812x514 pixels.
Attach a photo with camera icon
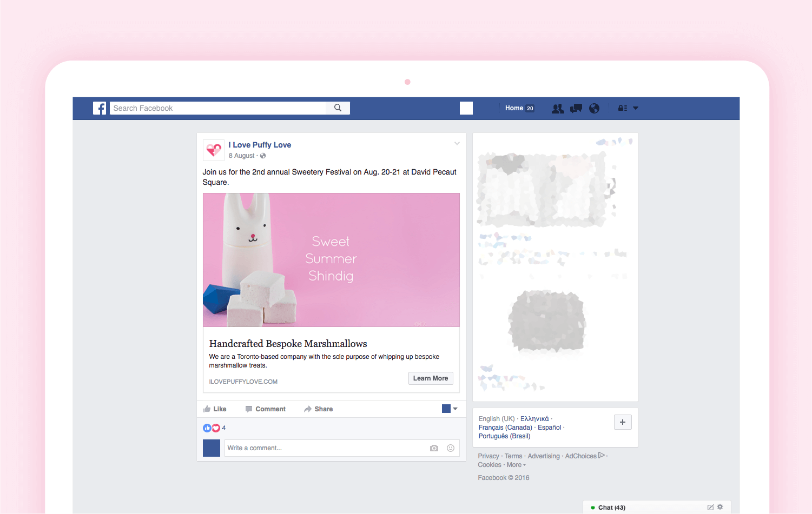[434, 448]
